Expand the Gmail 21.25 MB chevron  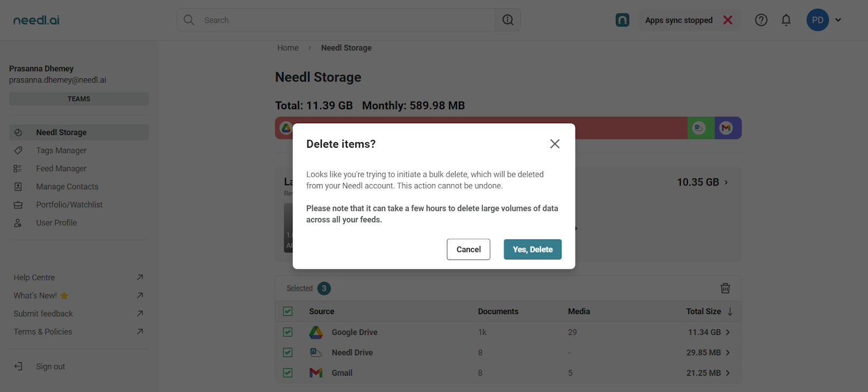point(728,373)
